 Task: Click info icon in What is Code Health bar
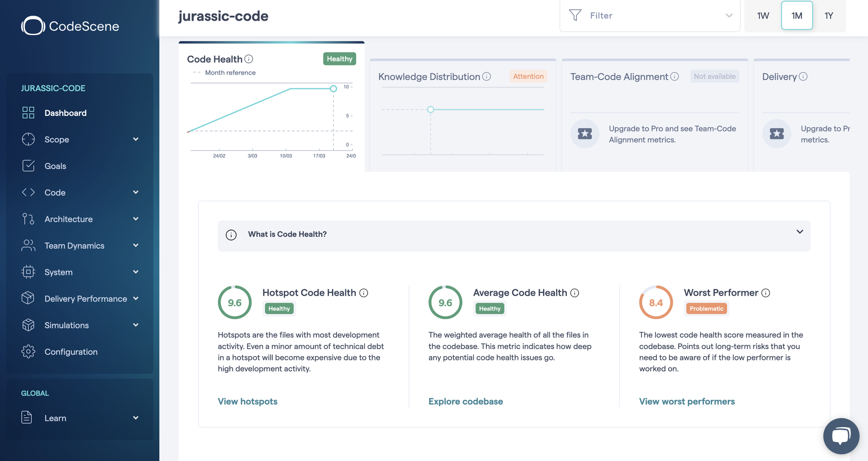coord(231,235)
